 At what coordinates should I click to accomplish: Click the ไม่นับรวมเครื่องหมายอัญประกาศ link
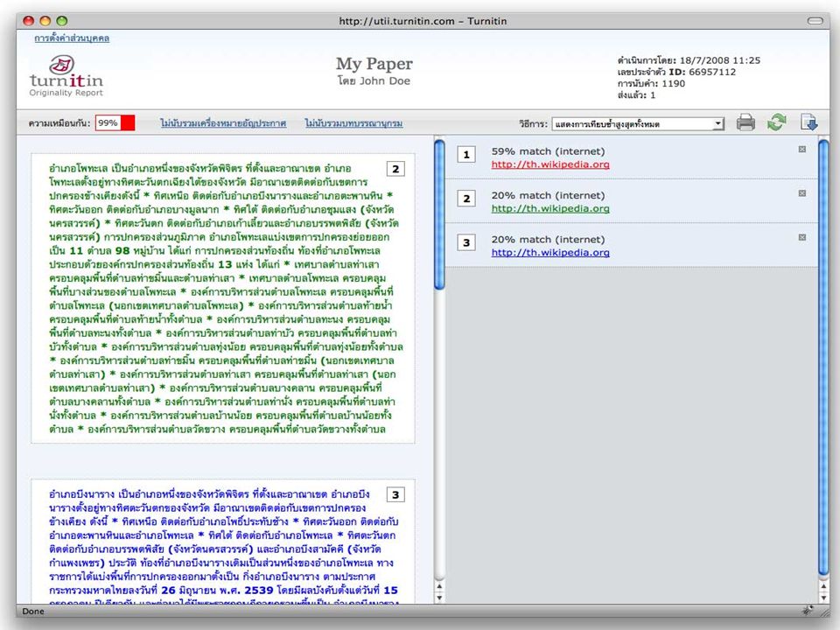pos(223,123)
